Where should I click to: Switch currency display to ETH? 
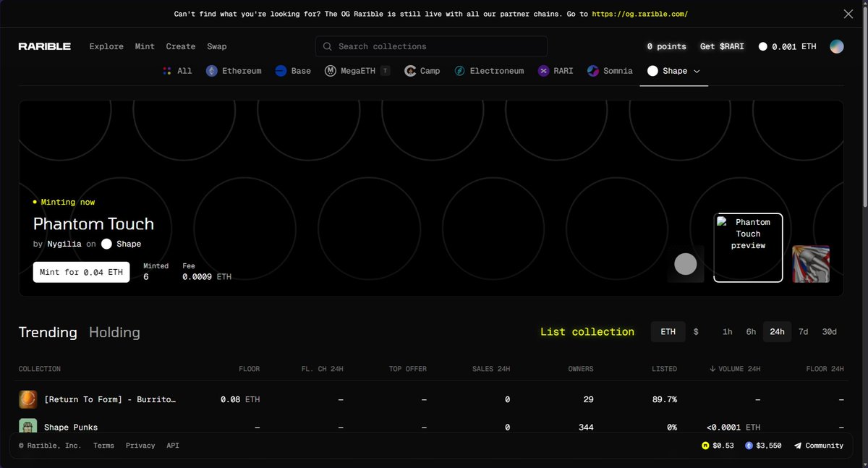[x=667, y=331]
